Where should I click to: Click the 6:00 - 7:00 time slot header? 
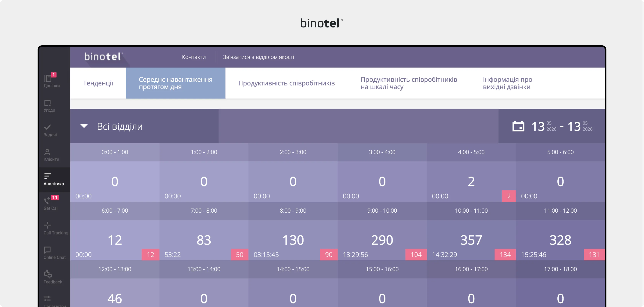115,211
